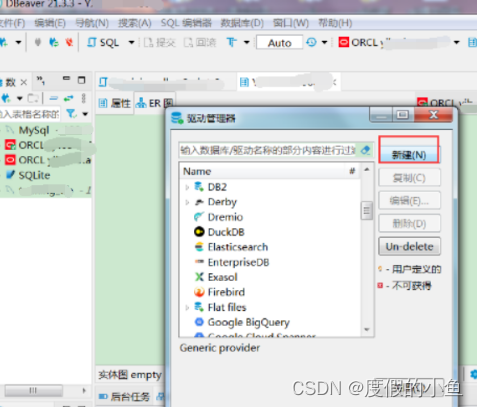Select the Google BigQuery driver
Viewport: 479px width, 407px height.
click(x=249, y=322)
